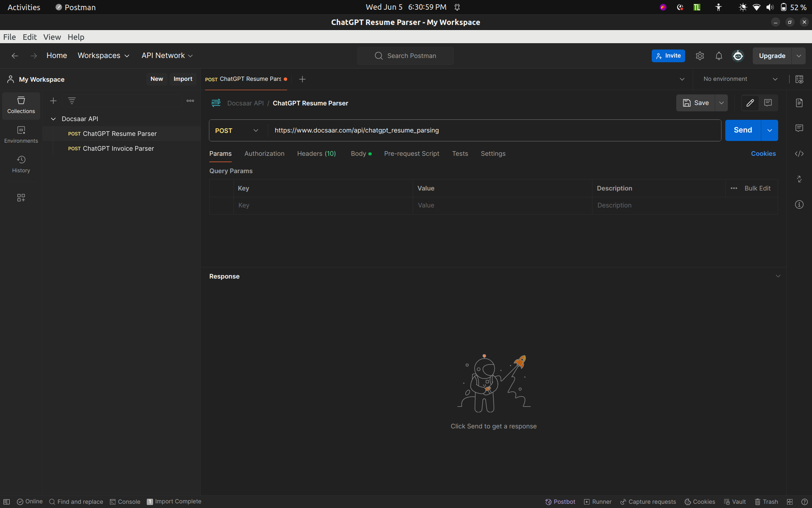This screenshot has width=812, height=508.
Task: Open the Save options dropdown arrow
Action: point(721,103)
